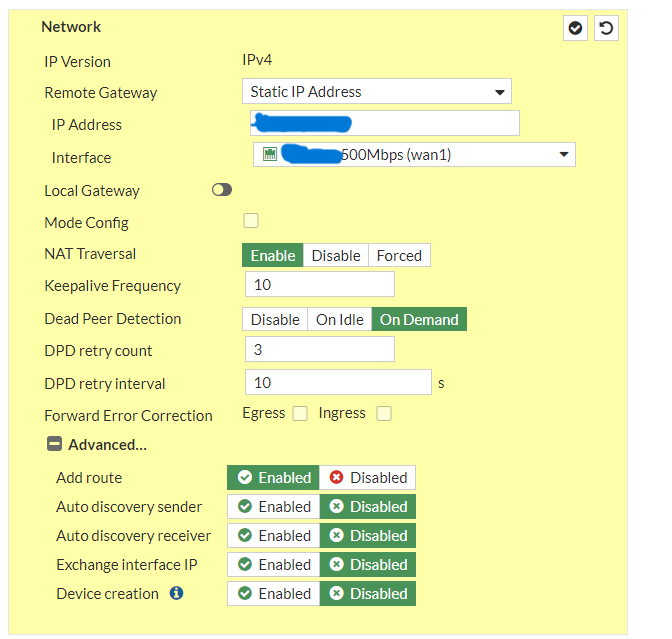The image size is (672, 639).
Task: Disable the Add route option
Action: click(x=368, y=478)
